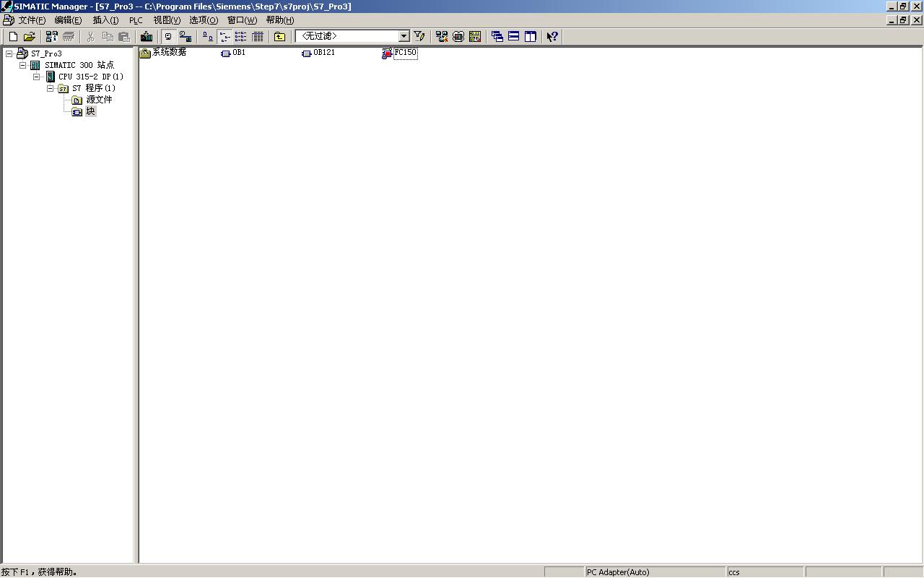Viewport: 924px width, 578px height.
Task: Collapse the S7_Pro3 project node
Action: [9, 53]
